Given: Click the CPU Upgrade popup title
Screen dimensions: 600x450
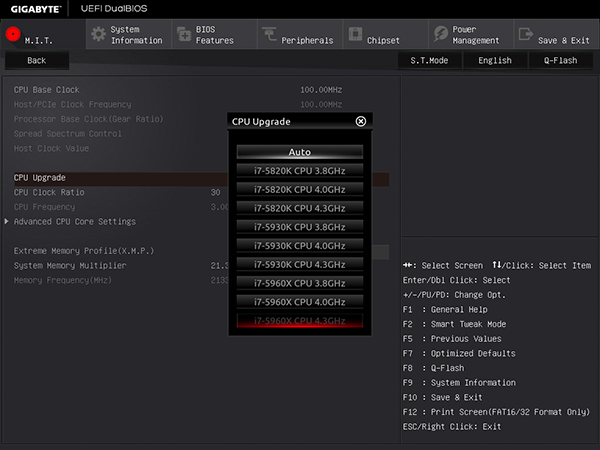Looking at the screenshot, I should [261, 122].
